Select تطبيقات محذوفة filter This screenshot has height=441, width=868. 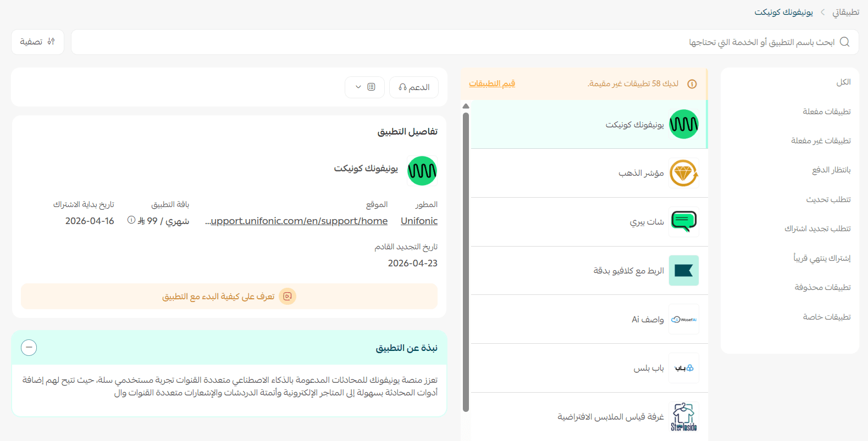pos(822,287)
